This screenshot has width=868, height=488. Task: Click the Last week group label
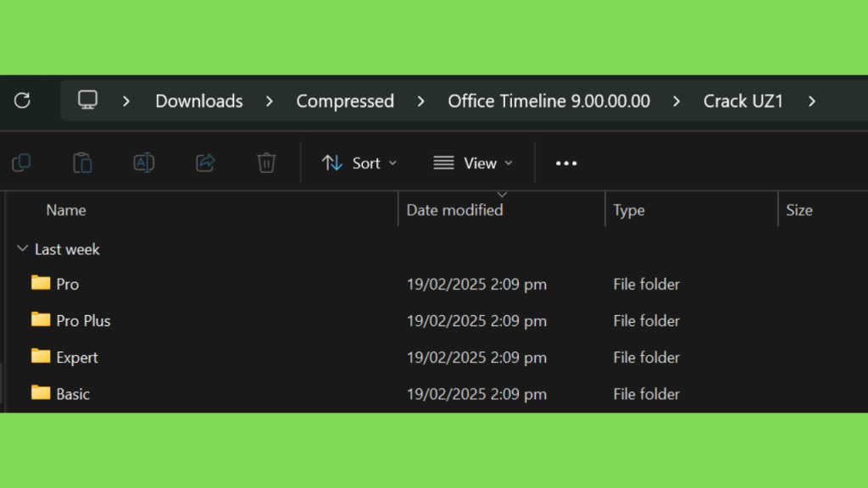click(x=67, y=250)
